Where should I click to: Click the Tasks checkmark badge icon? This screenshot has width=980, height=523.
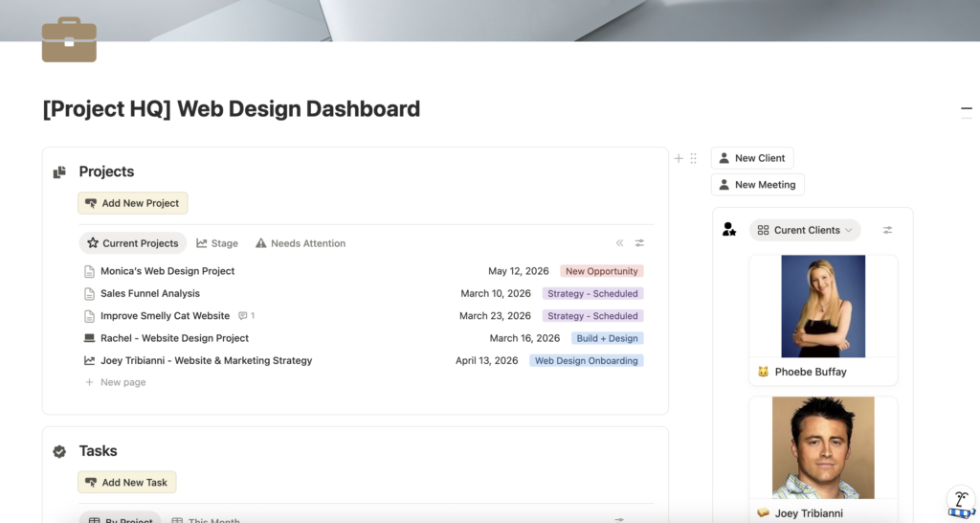[59, 451]
